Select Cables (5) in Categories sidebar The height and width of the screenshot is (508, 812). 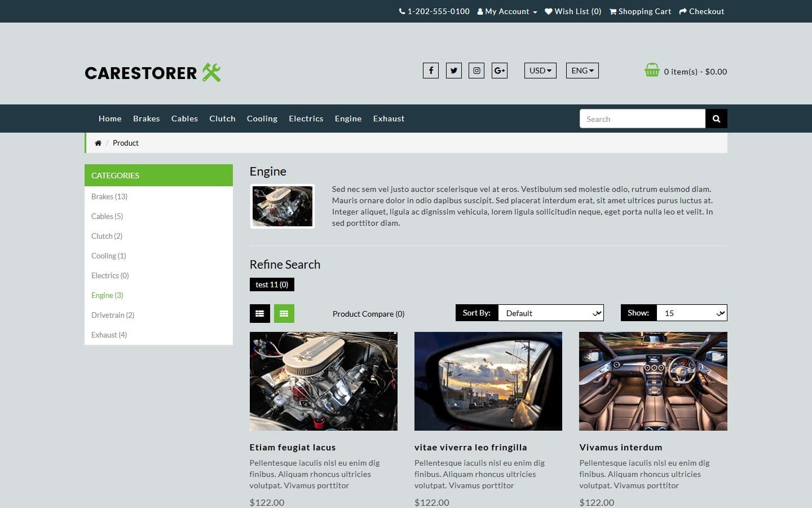(107, 216)
